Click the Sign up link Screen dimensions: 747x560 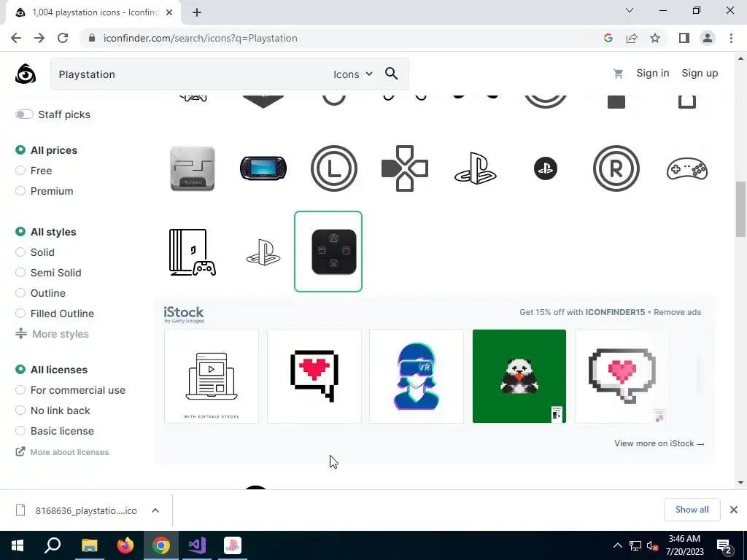(x=700, y=74)
